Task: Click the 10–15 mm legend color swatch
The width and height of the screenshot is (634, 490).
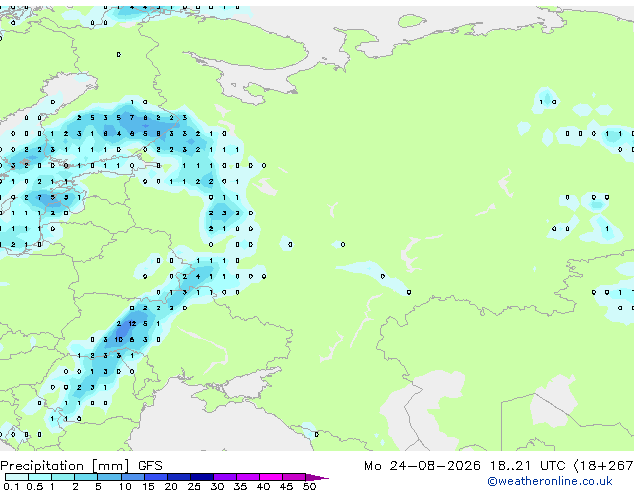Action: coord(133,477)
